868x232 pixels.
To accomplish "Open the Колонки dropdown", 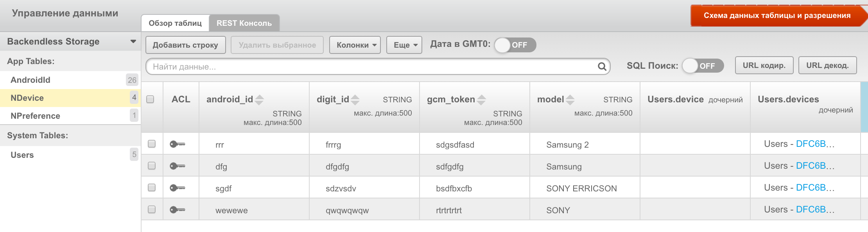I will pyautogui.click(x=355, y=45).
